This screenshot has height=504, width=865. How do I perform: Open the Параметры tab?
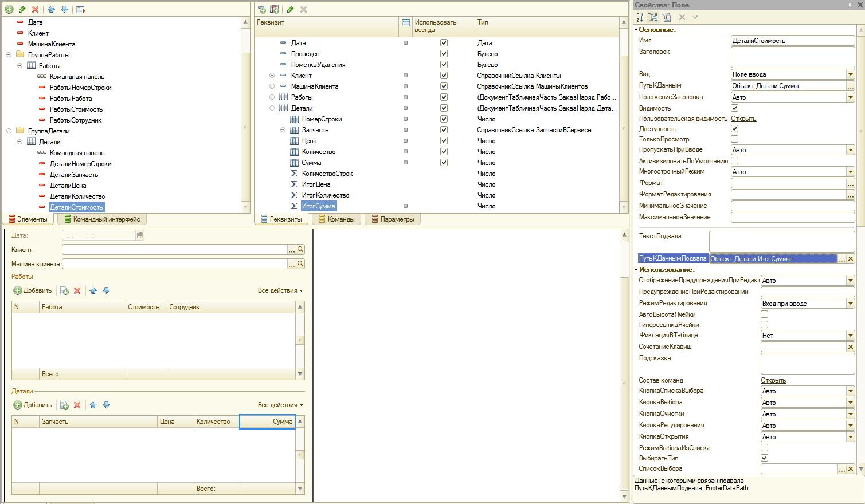pos(393,219)
